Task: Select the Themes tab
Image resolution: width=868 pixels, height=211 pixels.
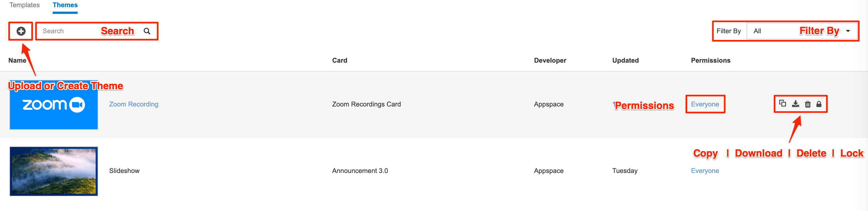Action: 65,5
